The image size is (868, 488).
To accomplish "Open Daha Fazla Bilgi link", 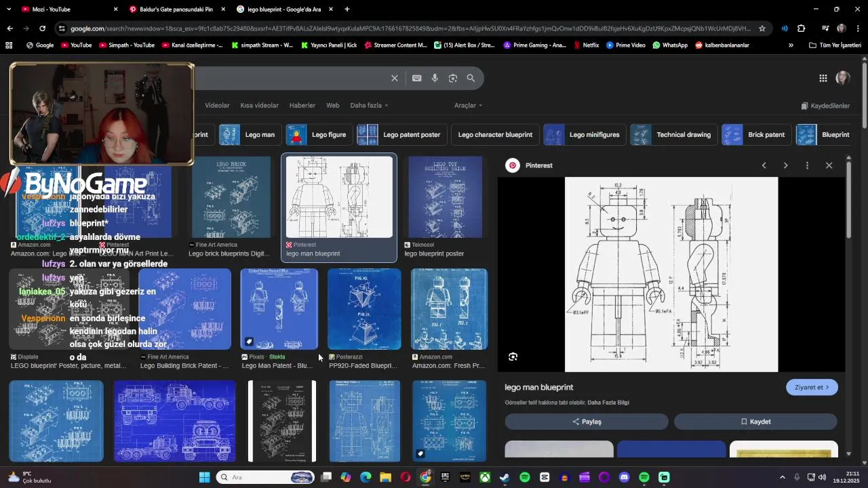I will [x=608, y=403].
